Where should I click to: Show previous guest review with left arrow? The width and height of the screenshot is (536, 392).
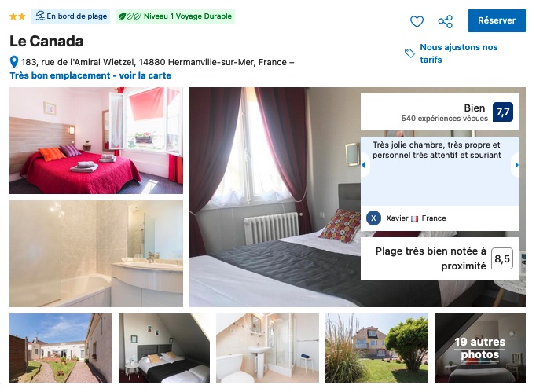tap(364, 165)
